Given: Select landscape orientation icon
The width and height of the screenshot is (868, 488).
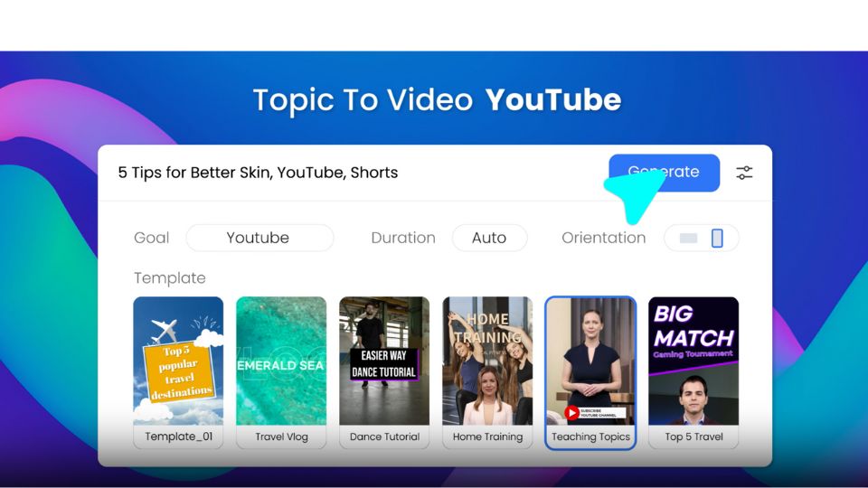Looking at the screenshot, I should [688, 238].
